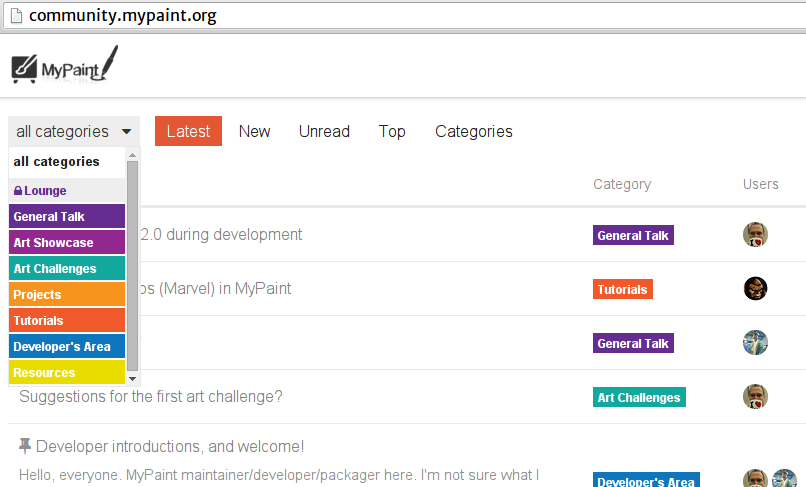Click the Lounge lock icon
The width and height of the screenshot is (806, 487).
pyautogui.click(x=18, y=191)
